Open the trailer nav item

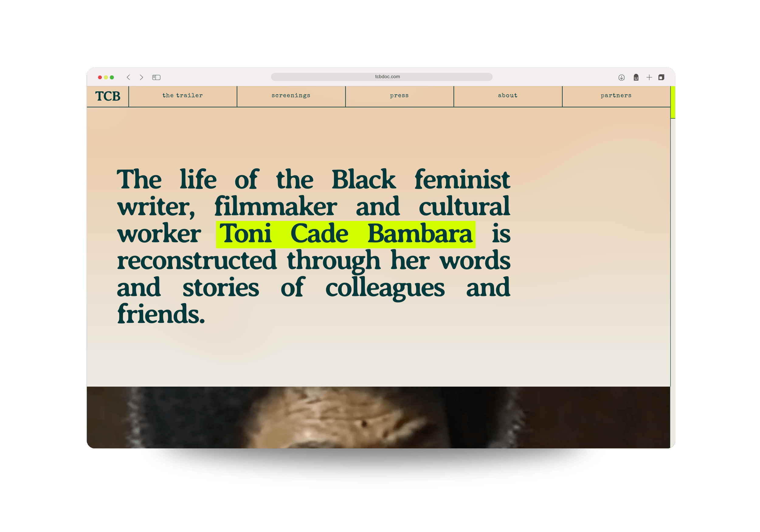click(183, 96)
